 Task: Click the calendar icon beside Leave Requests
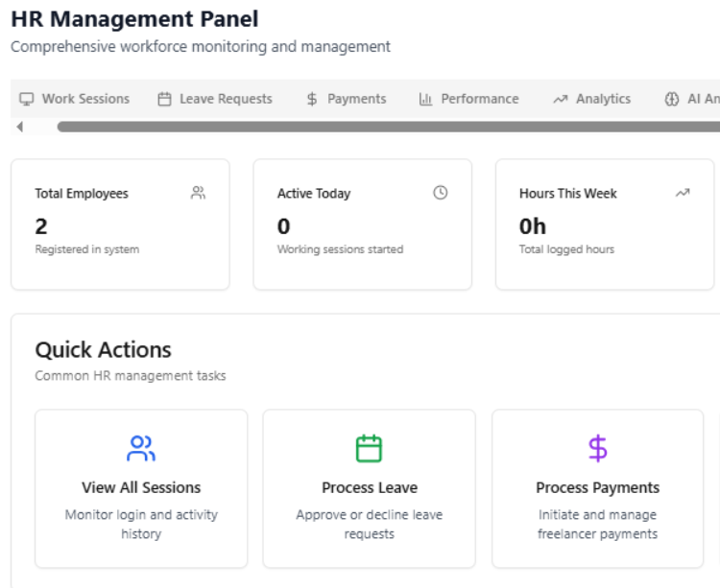point(164,99)
